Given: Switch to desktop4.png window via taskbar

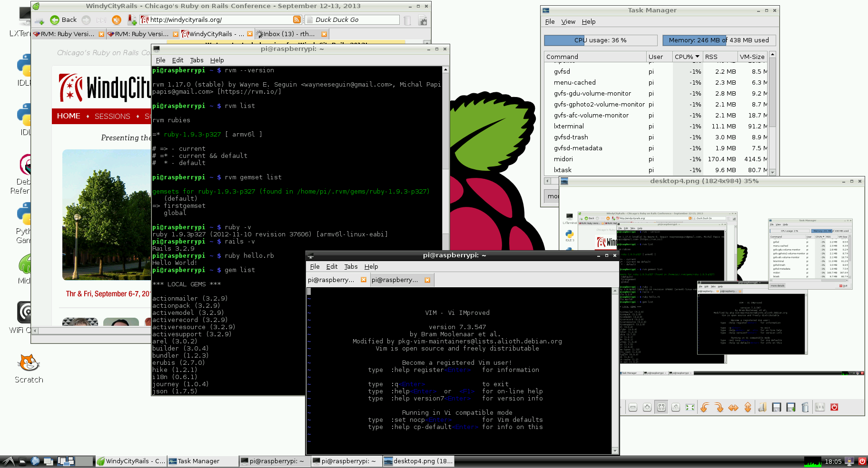Looking at the screenshot, I should (418, 461).
